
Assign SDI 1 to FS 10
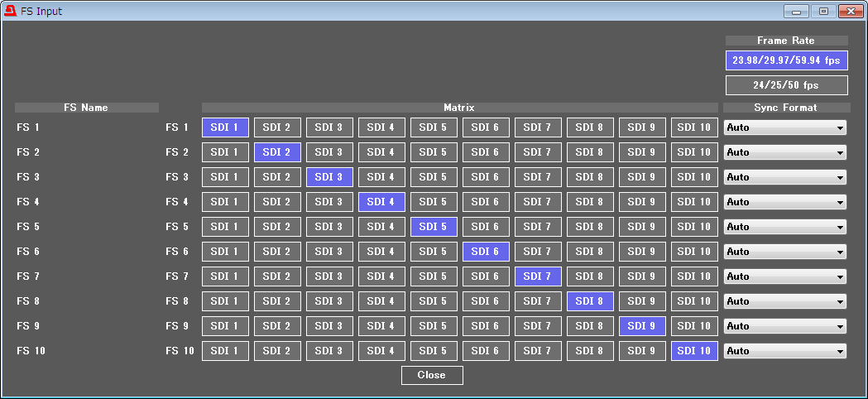[225, 351]
